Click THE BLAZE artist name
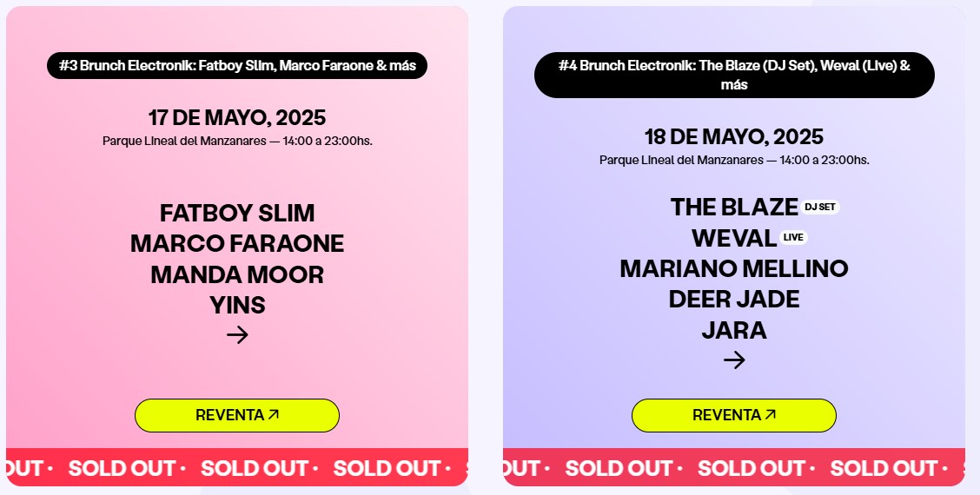This screenshot has height=495, width=980. pos(734,208)
